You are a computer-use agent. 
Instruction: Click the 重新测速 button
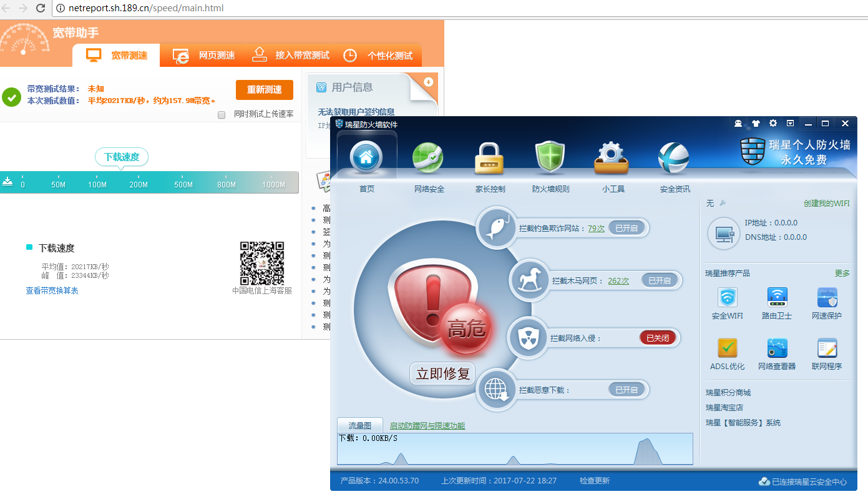click(x=265, y=89)
